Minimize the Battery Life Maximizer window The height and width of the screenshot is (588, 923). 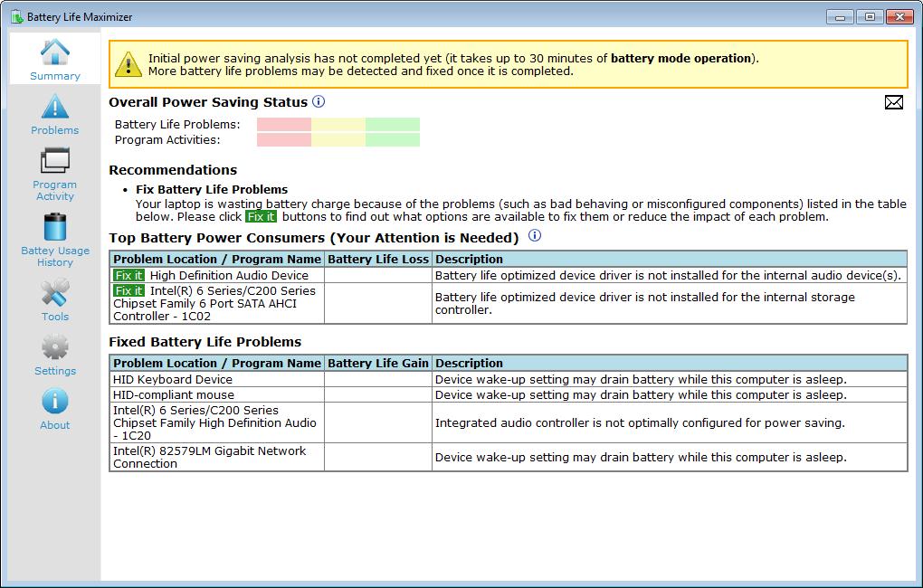pyautogui.click(x=840, y=17)
